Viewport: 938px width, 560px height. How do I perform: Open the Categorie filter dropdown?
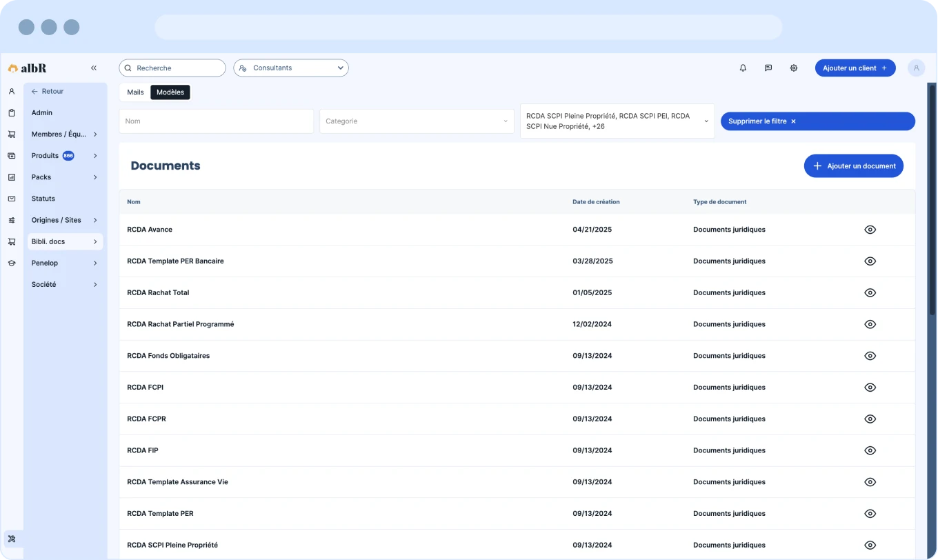tap(417, 121)
